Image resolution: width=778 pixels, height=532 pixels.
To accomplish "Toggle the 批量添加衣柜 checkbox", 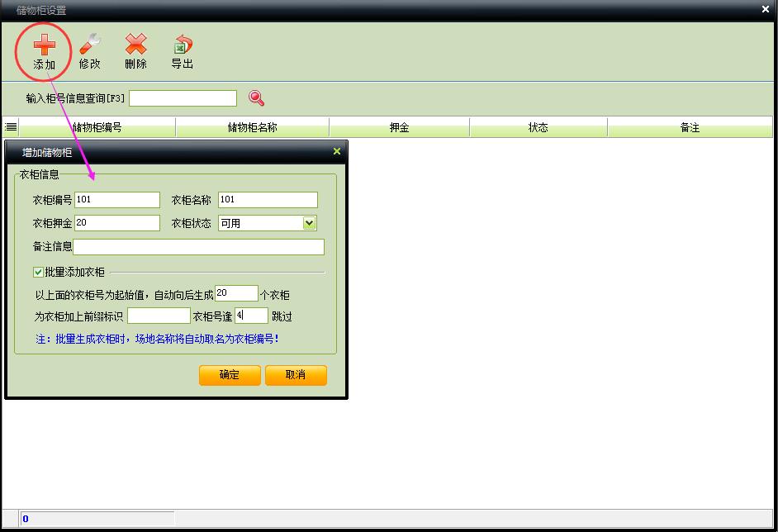I will point(38,272).
